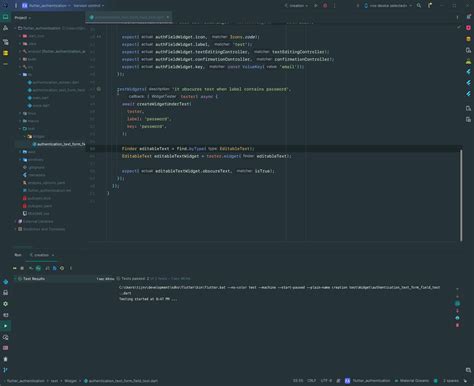Open Notifications icon at top right sidebar
The height and width of the screenshot is (386, 474).
pyautogui.click(x=468, y=17)
